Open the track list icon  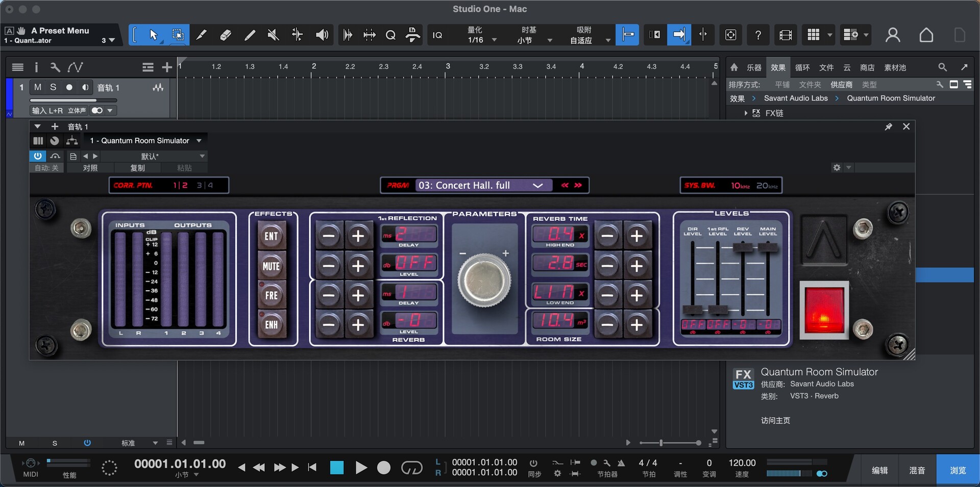click(17, 67)
